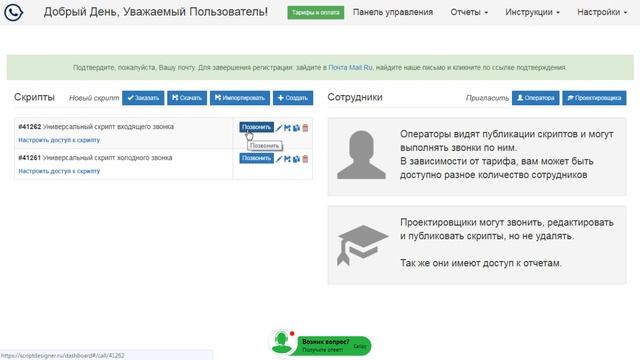Click the Так же они имеют доступ к отчетам text
This screenshot has height=360, width=640.
click(481, 263)
